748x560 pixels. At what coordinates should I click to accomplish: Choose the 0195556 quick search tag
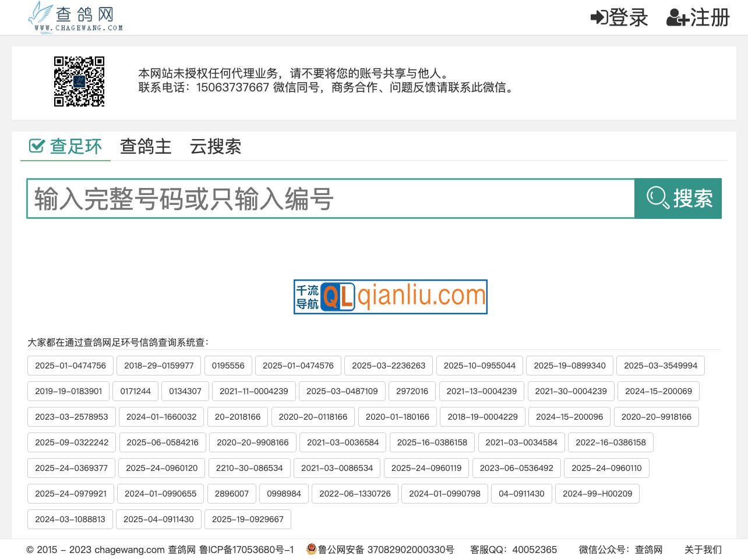pyautogui.click(x=228, y=366)
